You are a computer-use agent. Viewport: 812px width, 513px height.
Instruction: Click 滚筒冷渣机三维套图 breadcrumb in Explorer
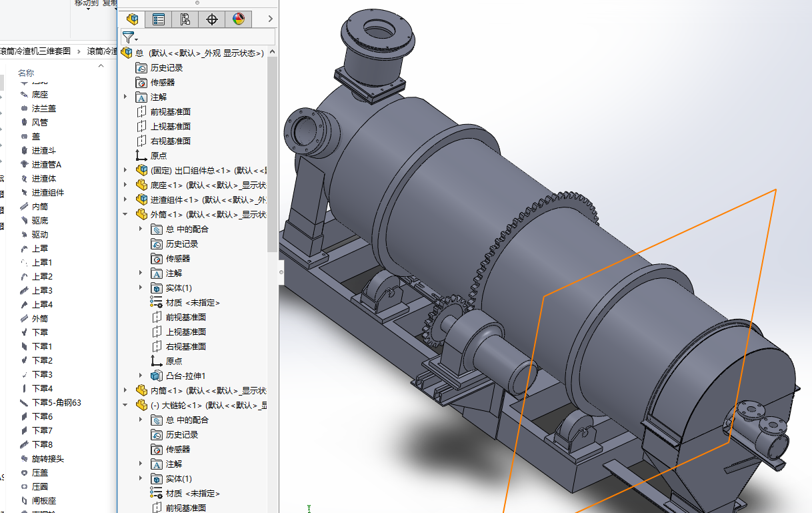35,51
